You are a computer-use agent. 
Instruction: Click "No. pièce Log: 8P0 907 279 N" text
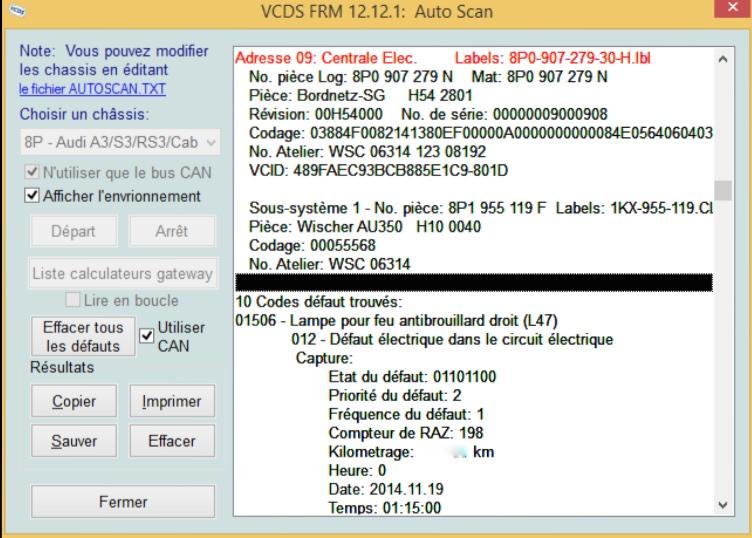(351, 77)
